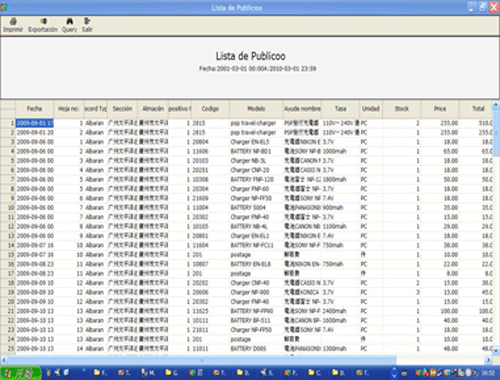Click the Salir exit icon
Viewport: 500px width, 380px height.
[87, 22]
